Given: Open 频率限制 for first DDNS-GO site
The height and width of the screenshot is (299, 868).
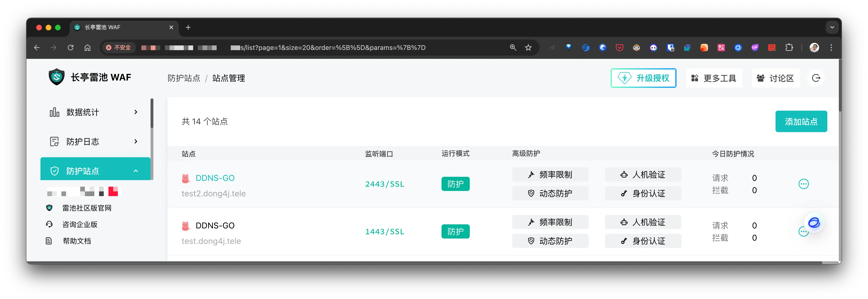Looking at the screenshot, I should pos(550,175).
